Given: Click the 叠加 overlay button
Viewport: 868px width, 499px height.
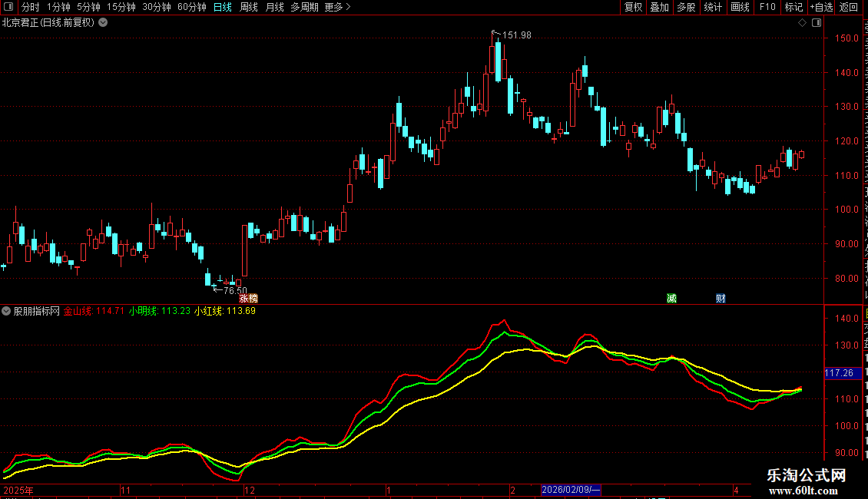Looking at the screenshot, I should (659, 7).
